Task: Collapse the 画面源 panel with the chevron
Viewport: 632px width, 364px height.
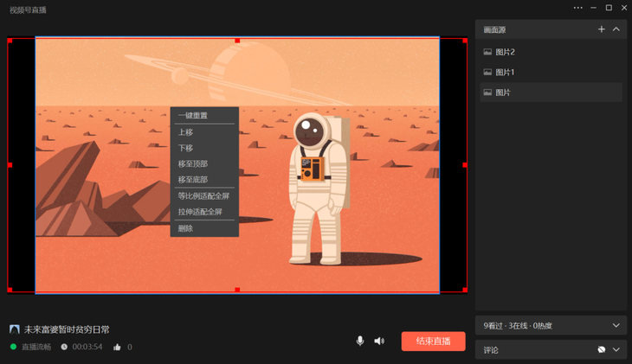Action: 616,29
